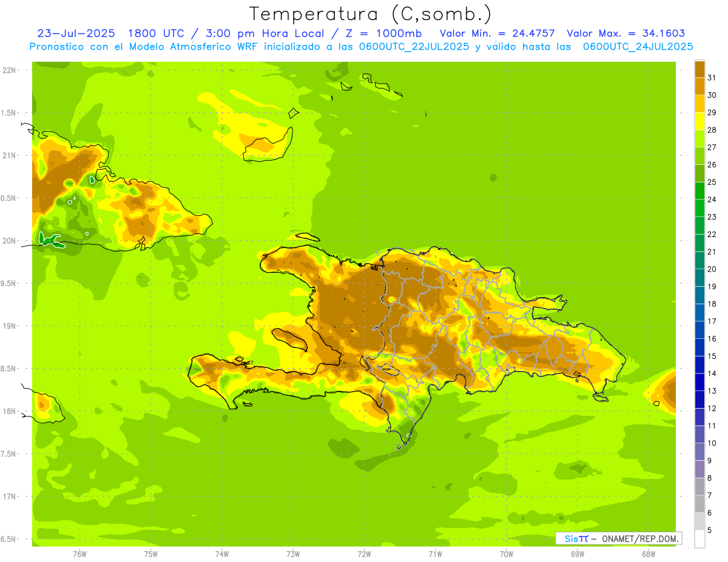Click the colorbar label "14"
This screenshot has height=562, width=728.
712,373
